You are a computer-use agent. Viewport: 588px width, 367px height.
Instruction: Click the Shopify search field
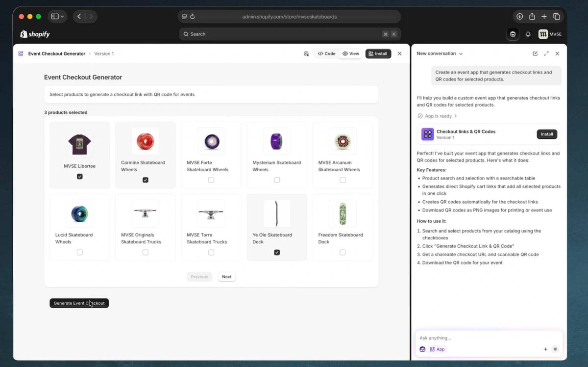coord(290,34)
